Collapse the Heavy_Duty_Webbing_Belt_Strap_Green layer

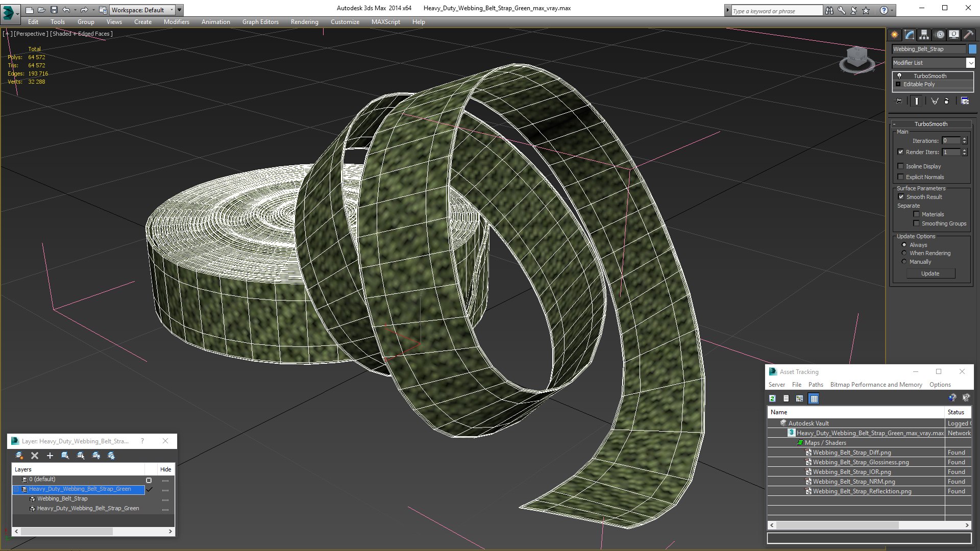(16, 489)
